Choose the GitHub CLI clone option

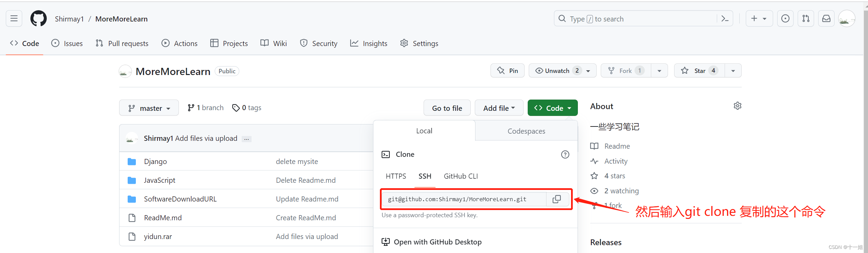(461, 176)
